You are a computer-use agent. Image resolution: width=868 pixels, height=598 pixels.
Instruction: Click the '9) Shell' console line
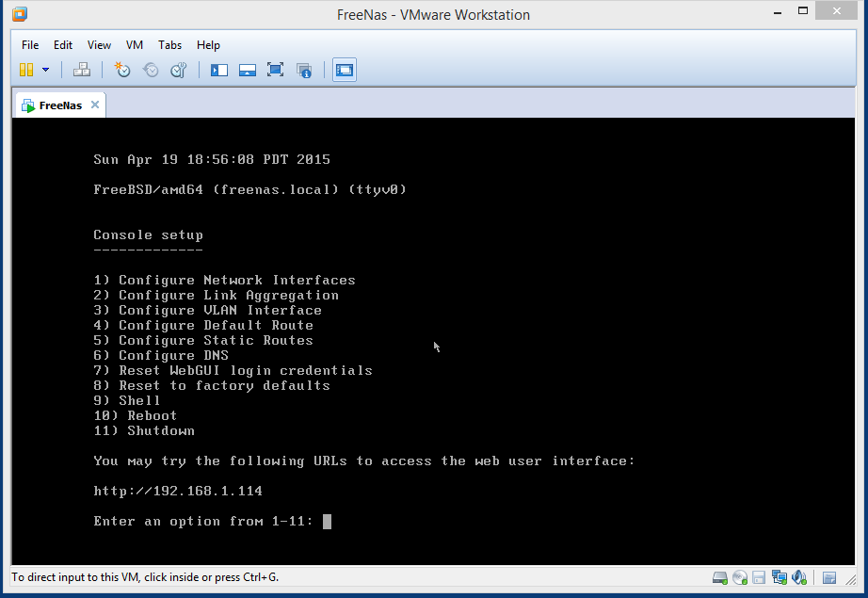click(x=127, y=400)
